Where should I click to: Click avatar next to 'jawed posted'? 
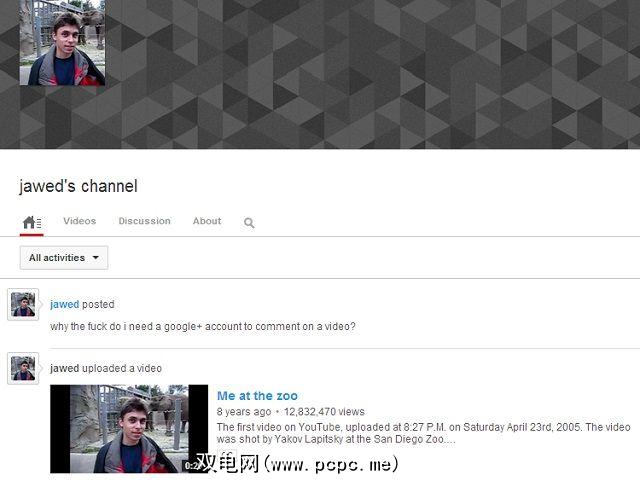click(23, 304)
